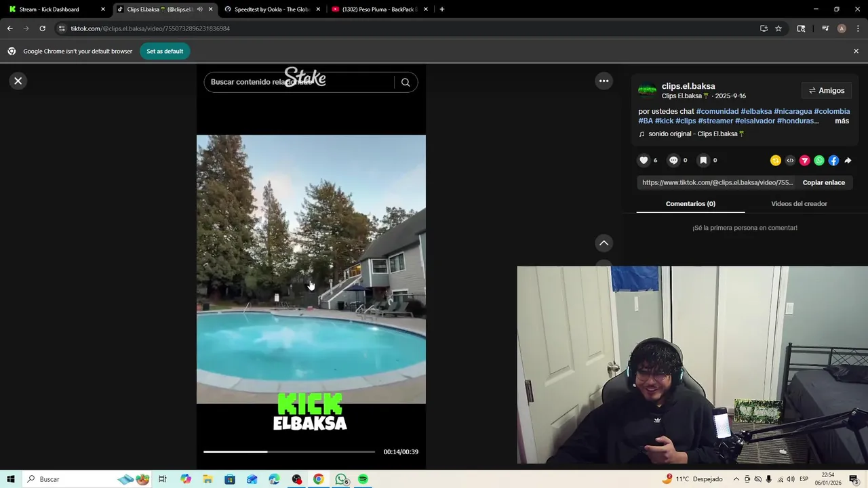Like the video with the heart icon

pyautogui.click(x=644, y=161)
